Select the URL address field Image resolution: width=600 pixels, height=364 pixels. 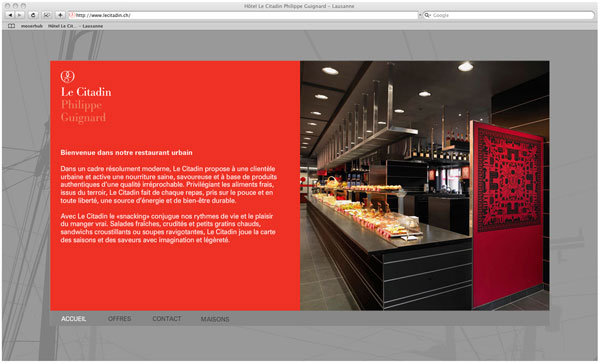pyautogui.click(x=245, y=15)
